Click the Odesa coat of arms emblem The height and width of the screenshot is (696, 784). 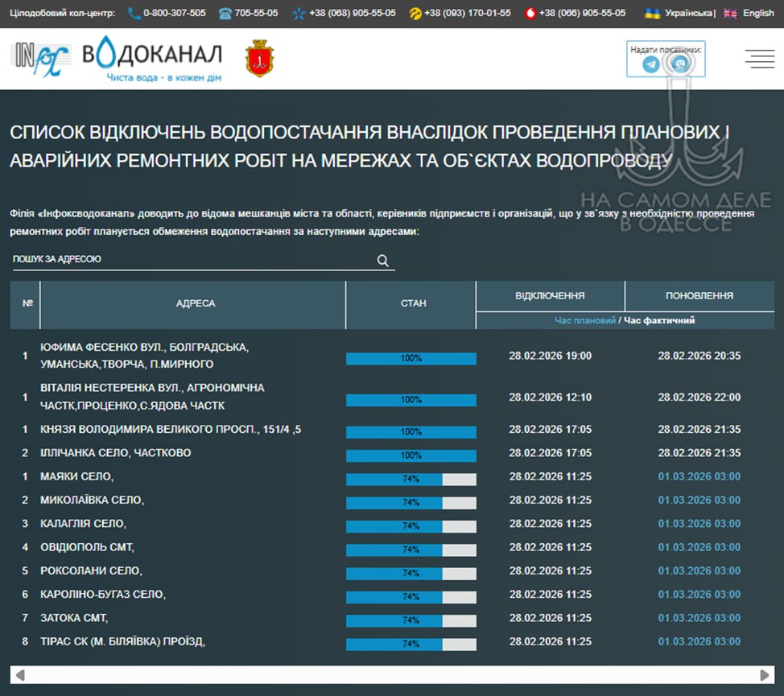tap(259, 60)
